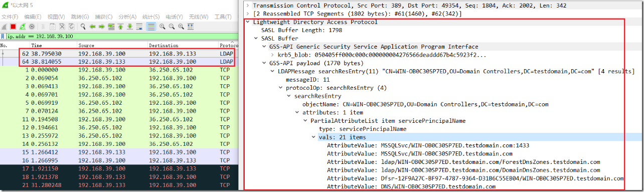Collapse Lightweight Directory Access Protocol node

coord(247,22)
